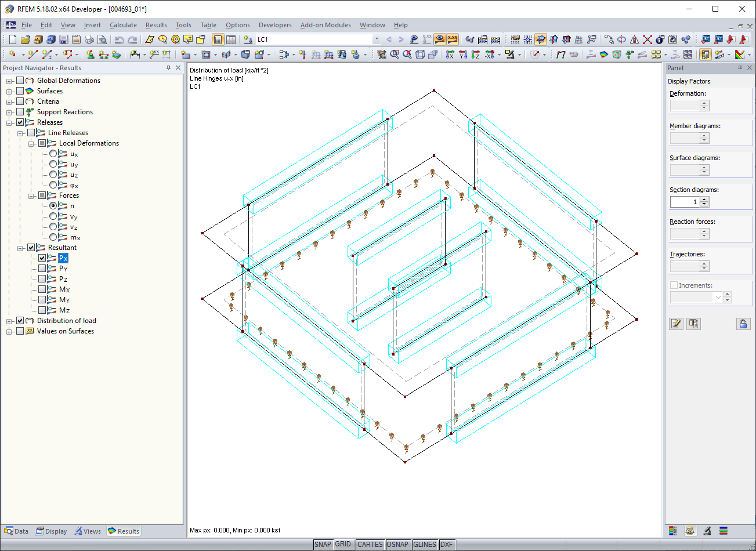
Task: Open the Calculate menu
Action: coord(123,25)
